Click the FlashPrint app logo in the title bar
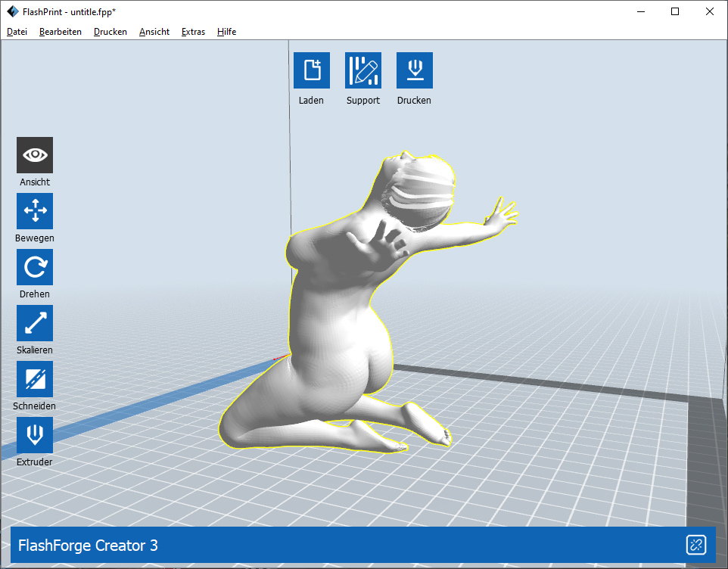The image size is (728, 569). (13, 11)
